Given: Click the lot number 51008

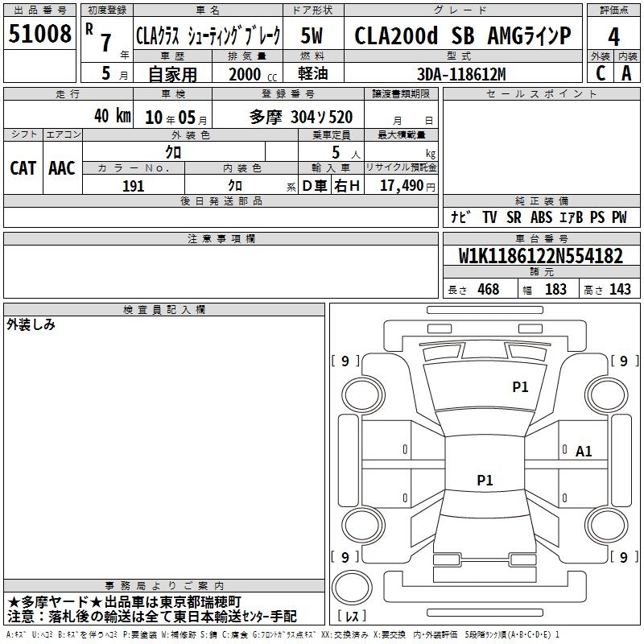Looking at the screenshot, I should pos(39,34).
